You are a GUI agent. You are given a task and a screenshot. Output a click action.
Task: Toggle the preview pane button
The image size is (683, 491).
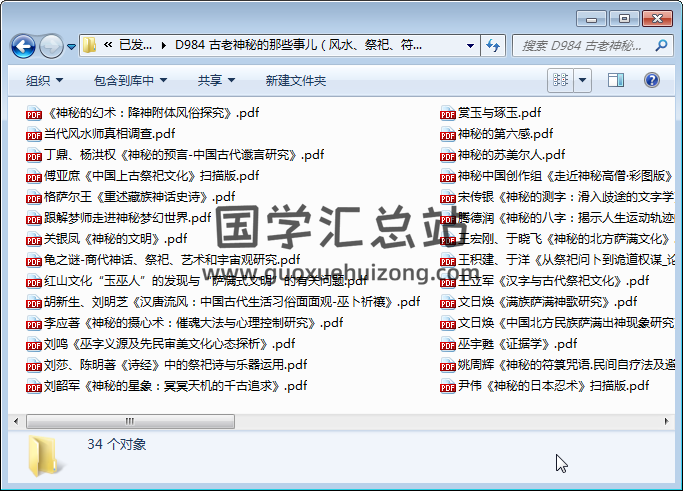point(616,81)
